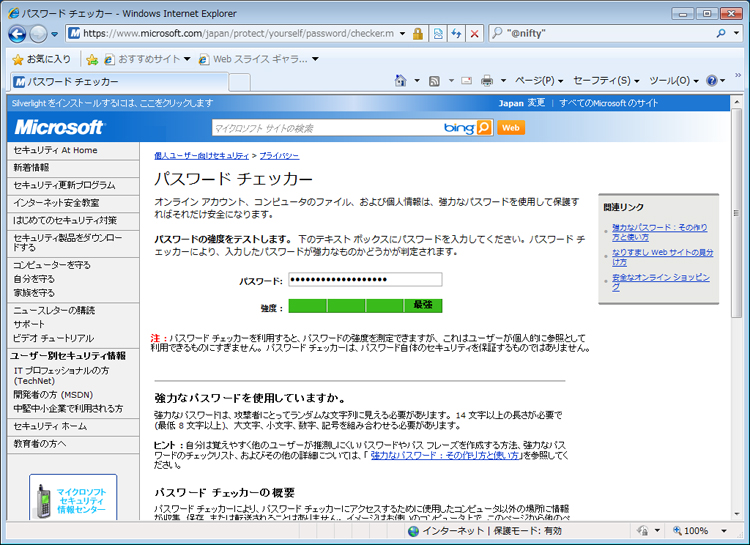Click すべてのMicrosoft のサイト link
This screenshot has width=750, height=545.
pos(608,103)
